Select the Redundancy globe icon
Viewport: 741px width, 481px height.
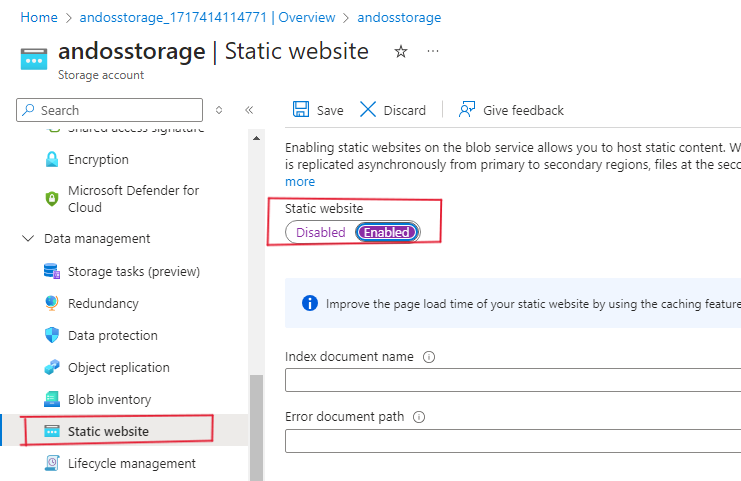(x=52, y=304)
